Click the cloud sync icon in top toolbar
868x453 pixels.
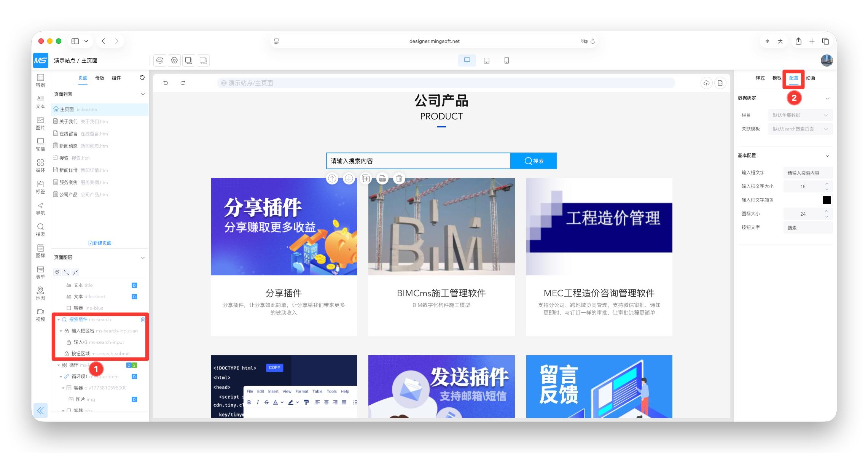click(x=160, y=60)
